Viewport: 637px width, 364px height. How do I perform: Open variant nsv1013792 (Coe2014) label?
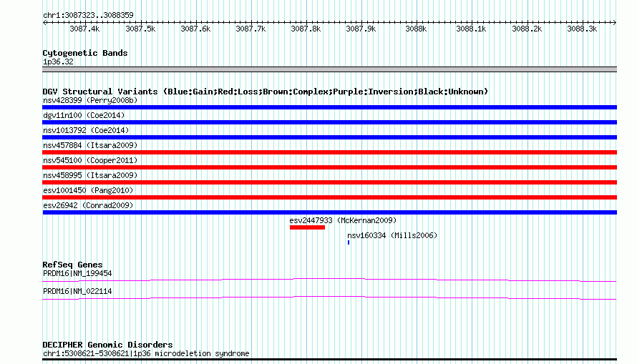click(x=86, y=130)
